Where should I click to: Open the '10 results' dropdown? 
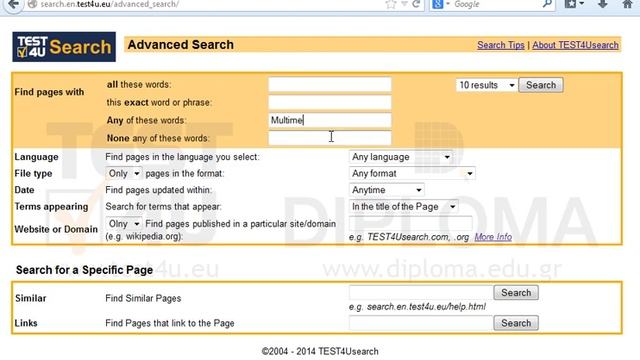(x=486, y=85)
